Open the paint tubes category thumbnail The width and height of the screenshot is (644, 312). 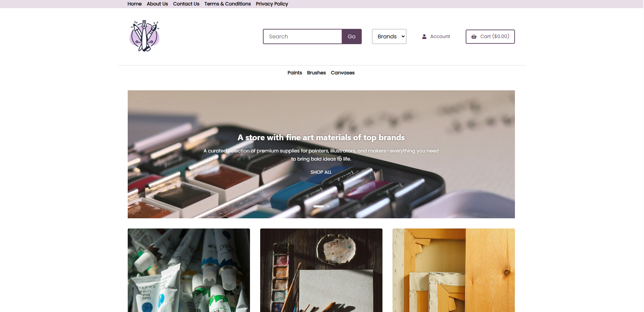(x=189, y=270)
